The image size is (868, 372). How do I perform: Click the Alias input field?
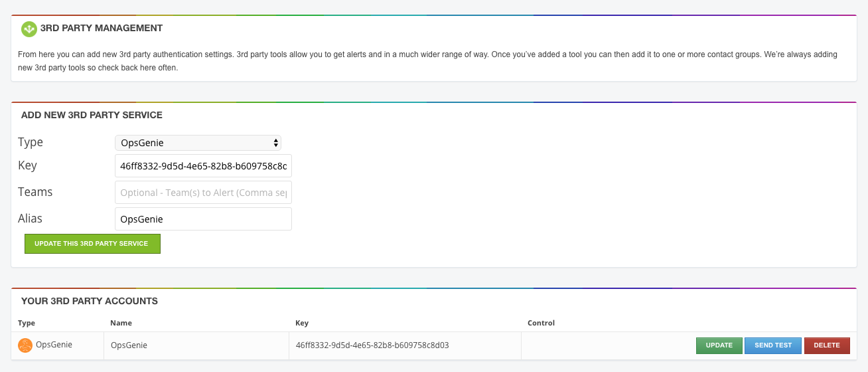[x=203, y=219]
